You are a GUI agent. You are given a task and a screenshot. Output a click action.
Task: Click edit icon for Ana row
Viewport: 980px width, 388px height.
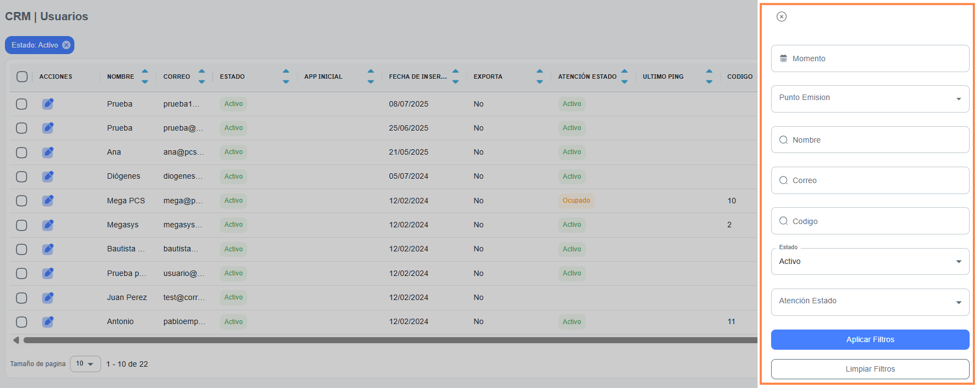point(48,152)
